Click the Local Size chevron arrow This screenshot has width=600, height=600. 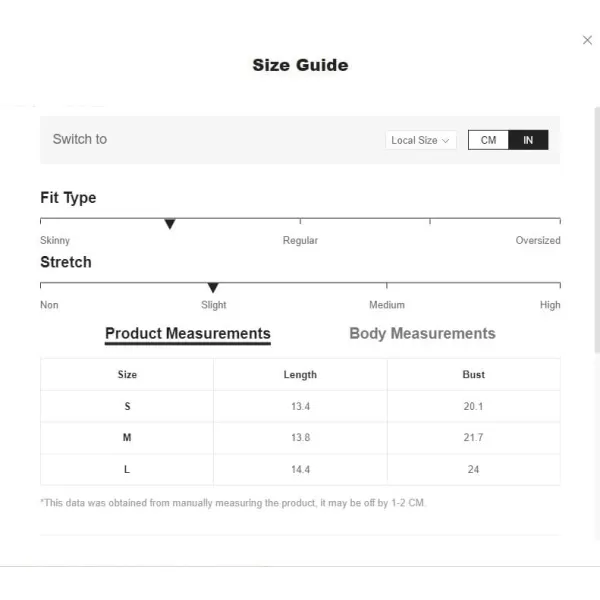point(445,140)
